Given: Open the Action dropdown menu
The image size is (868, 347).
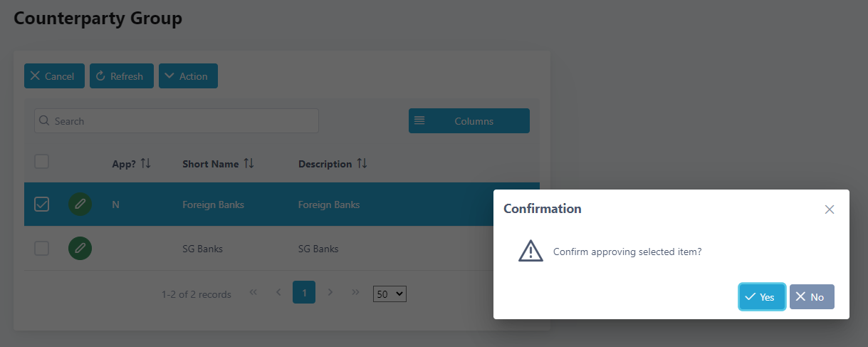Looking at the screenshot, I should click(188, 76).
